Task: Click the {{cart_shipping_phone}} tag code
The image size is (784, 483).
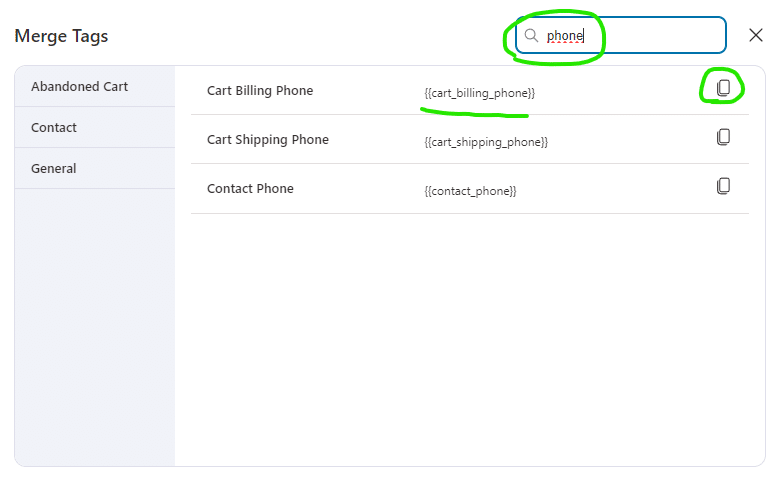Action: 486,142
